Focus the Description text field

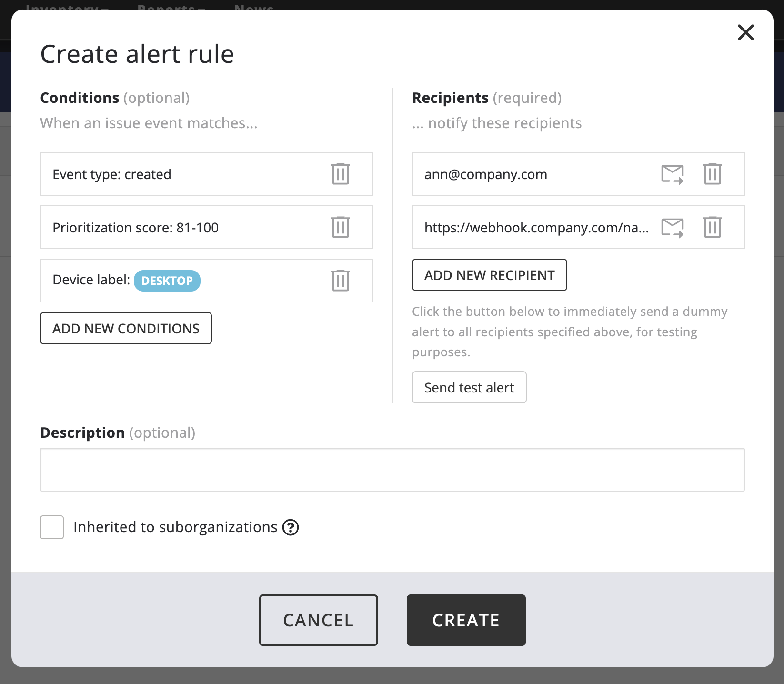[392, 470]
